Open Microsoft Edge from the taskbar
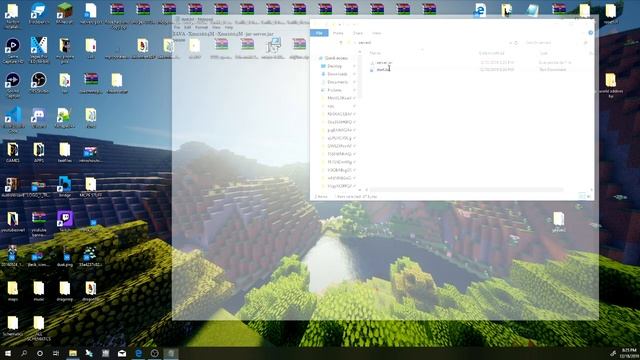 click(x=138, y=353)
